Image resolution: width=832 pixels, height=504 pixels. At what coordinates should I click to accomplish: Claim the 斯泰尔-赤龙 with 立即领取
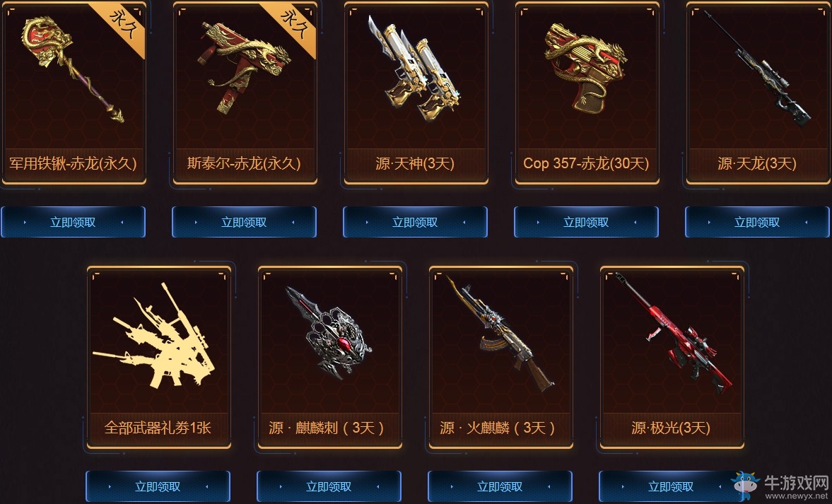point(244,222)
